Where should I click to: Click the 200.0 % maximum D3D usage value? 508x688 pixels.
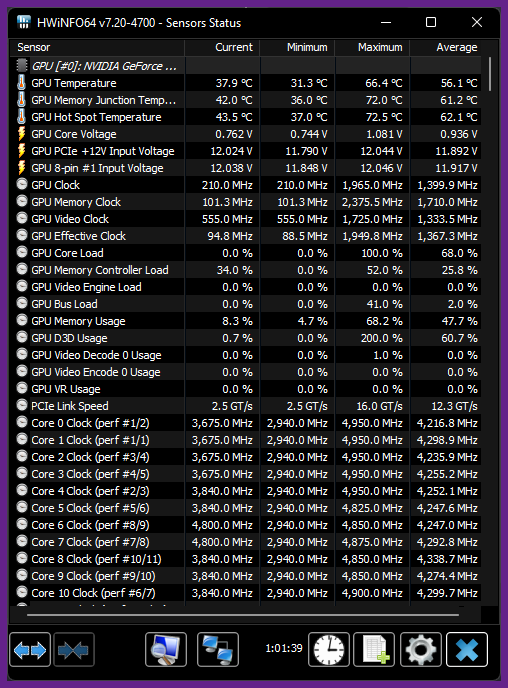384,338
